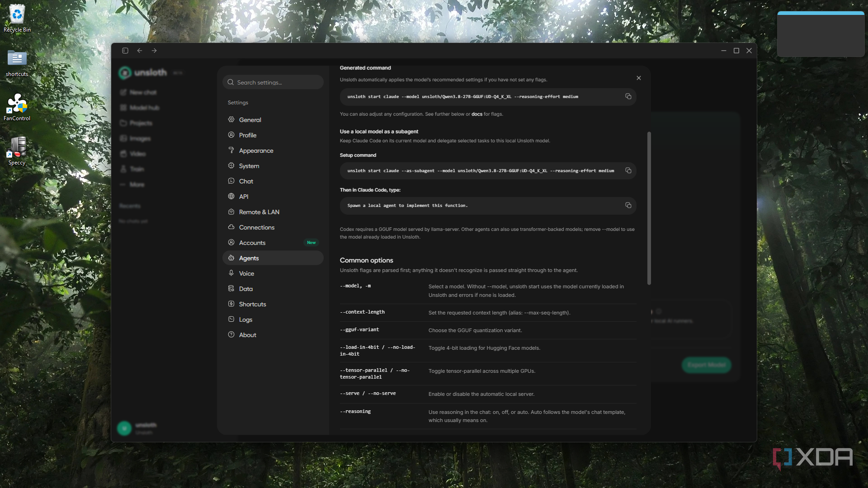
Task: Click the '--reasoning' flag text
Action: click(x=355, y=411)
